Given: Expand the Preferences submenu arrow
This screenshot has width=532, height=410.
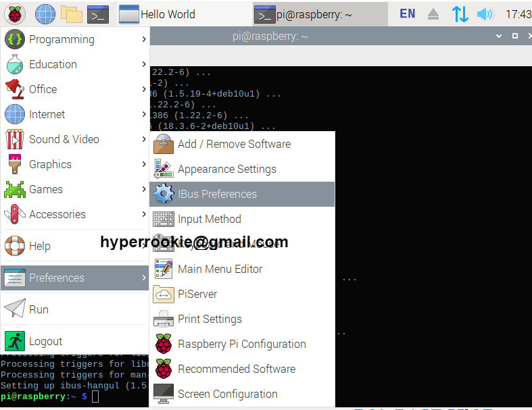Looking at the screenshot, I should 144,278.
